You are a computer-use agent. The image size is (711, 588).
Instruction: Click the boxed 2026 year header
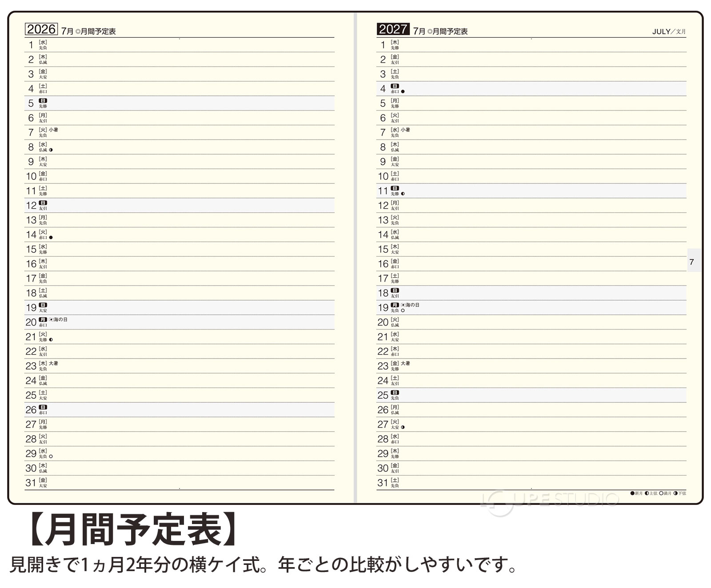click(x=41, y=29)
